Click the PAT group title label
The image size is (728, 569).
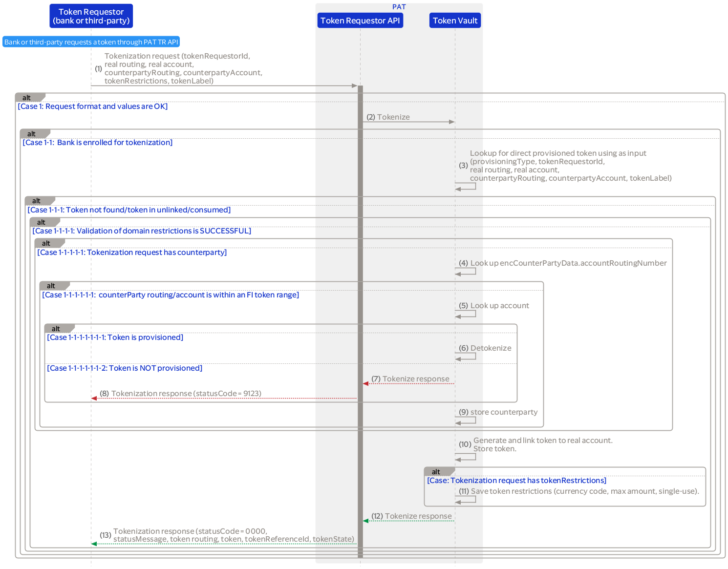(399, 6)
